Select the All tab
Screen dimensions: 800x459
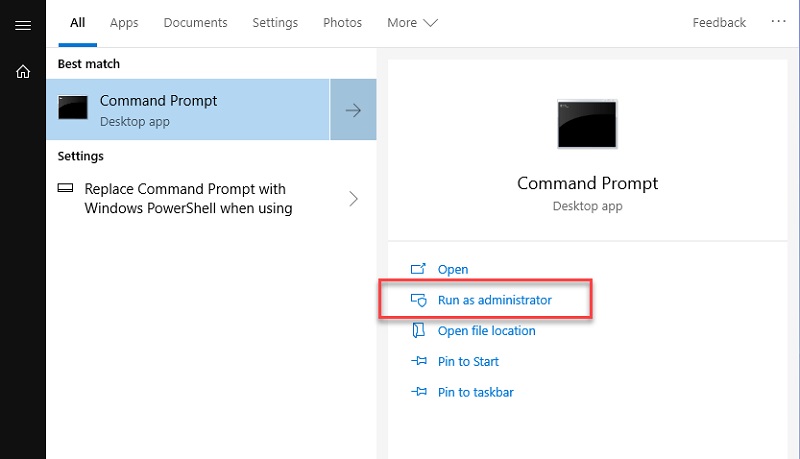(78, 23)
